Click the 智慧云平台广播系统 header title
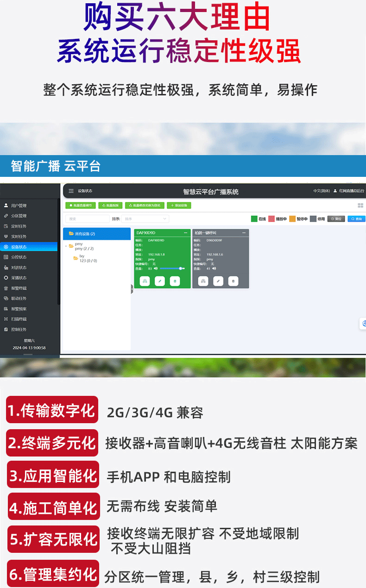The height and width of the screenshot is (588, 366). (211, 191)
